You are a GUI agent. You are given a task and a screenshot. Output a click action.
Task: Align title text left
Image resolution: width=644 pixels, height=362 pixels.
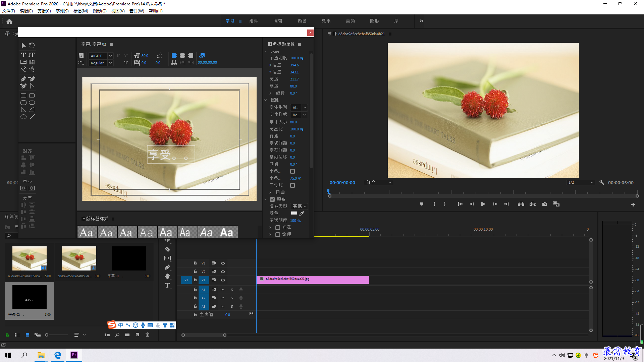coord(174,56)
